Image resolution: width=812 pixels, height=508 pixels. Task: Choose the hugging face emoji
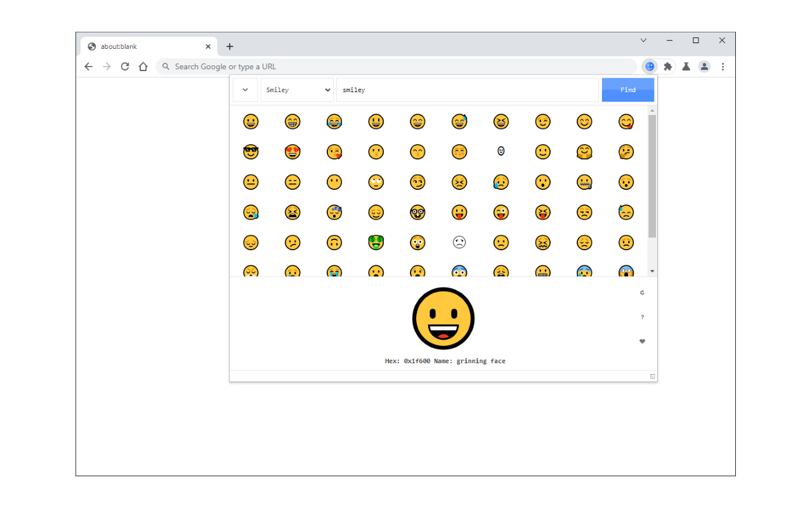(584, 152)
